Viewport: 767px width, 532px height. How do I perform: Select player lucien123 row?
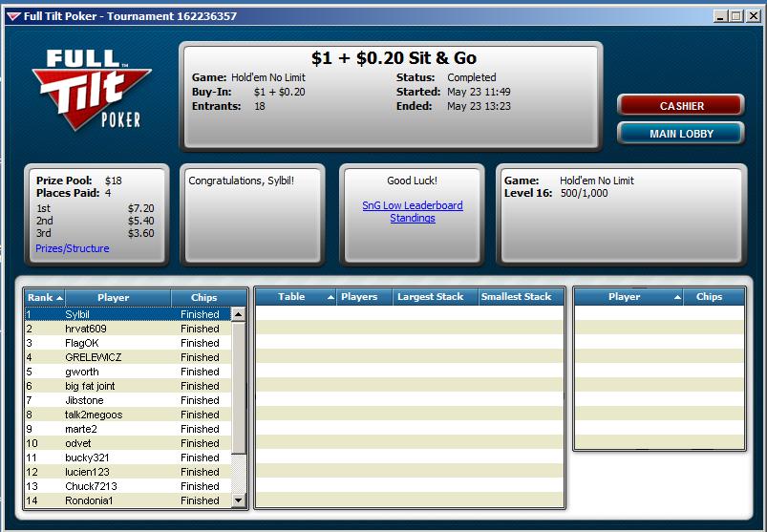click(x=128, y=472)
